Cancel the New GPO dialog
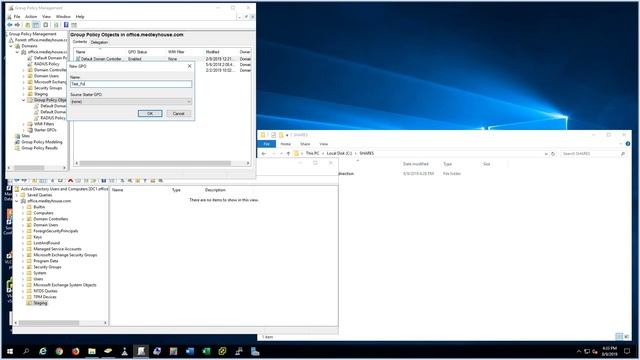 coord(178,113)
